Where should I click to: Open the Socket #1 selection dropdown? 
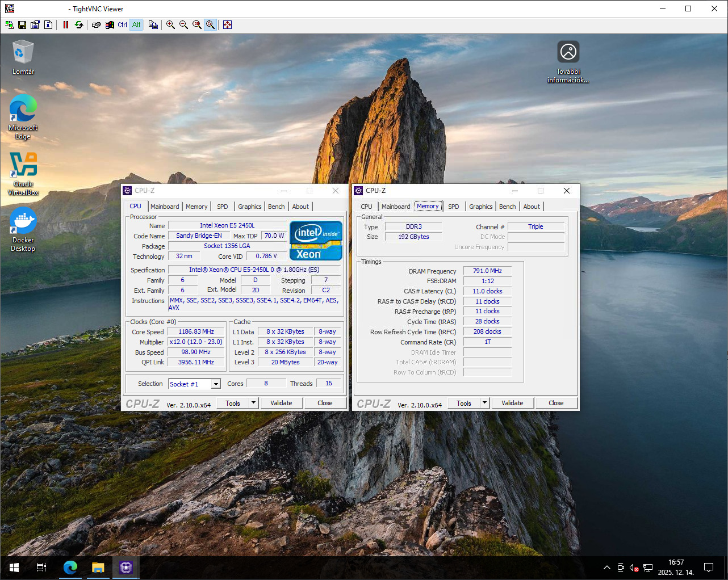[x=216, y=384]
